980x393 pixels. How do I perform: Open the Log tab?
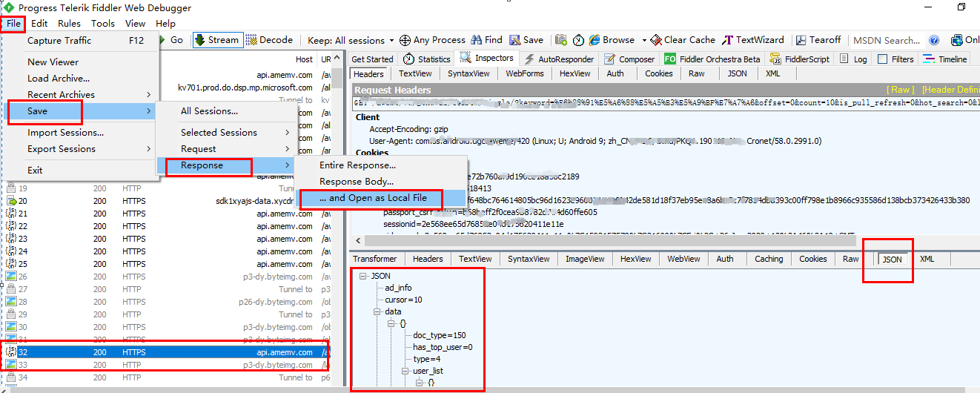pyautogui.click(x=852, y=59)
